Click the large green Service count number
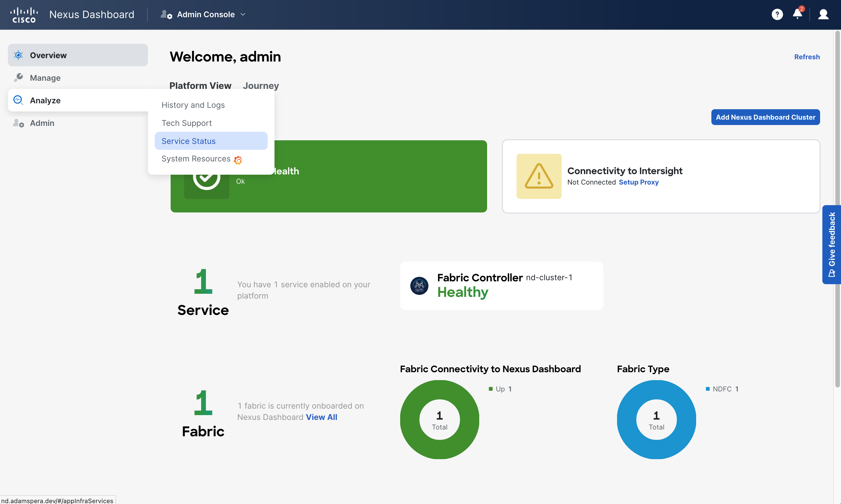Viewport: 841px width, 504px height. pyautogui.click(x=203, y=281)
